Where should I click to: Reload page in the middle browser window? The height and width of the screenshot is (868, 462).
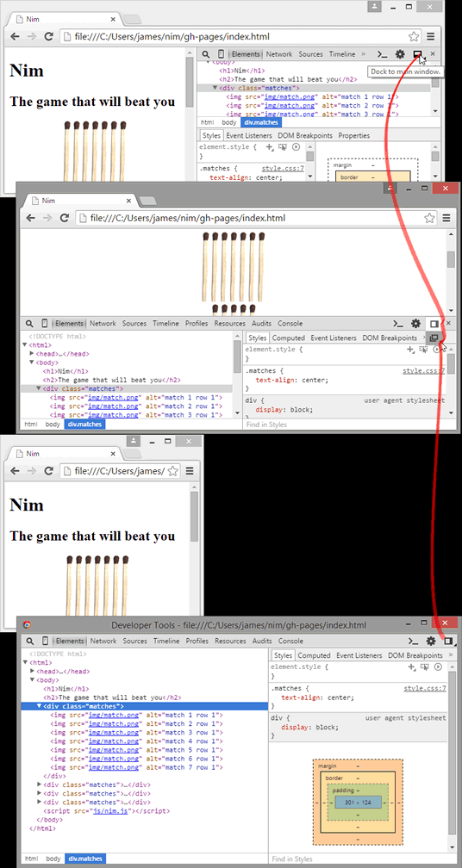64,218
